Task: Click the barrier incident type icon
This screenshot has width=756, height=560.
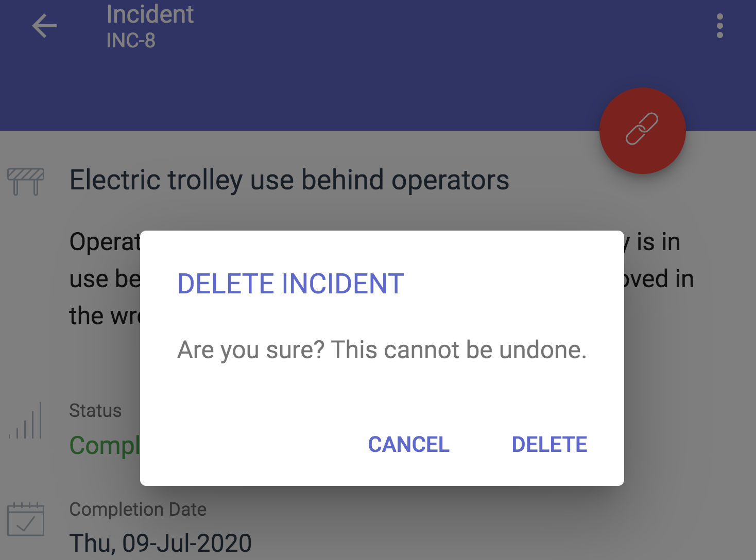Action: pos(26,182)
